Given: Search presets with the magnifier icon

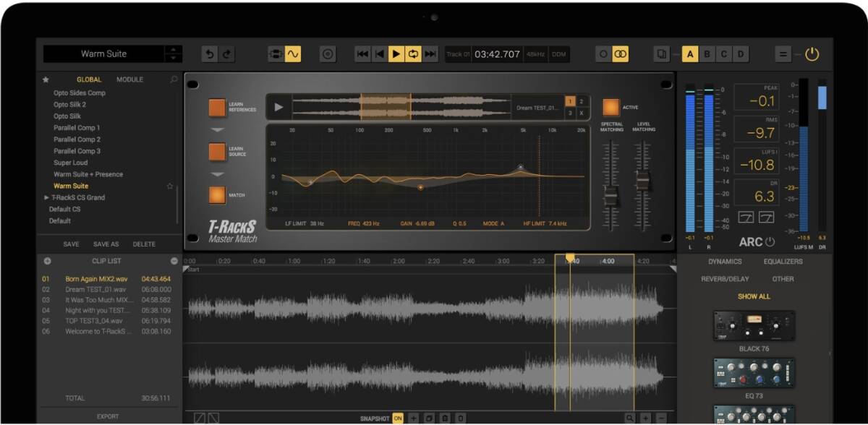Looking at the screenshot, I should [174, 80].
